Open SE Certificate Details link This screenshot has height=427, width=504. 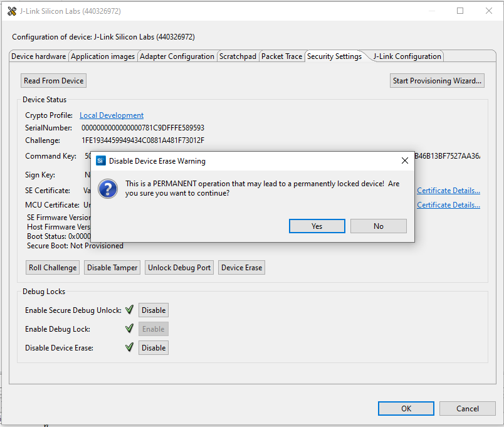pos(448,191)
